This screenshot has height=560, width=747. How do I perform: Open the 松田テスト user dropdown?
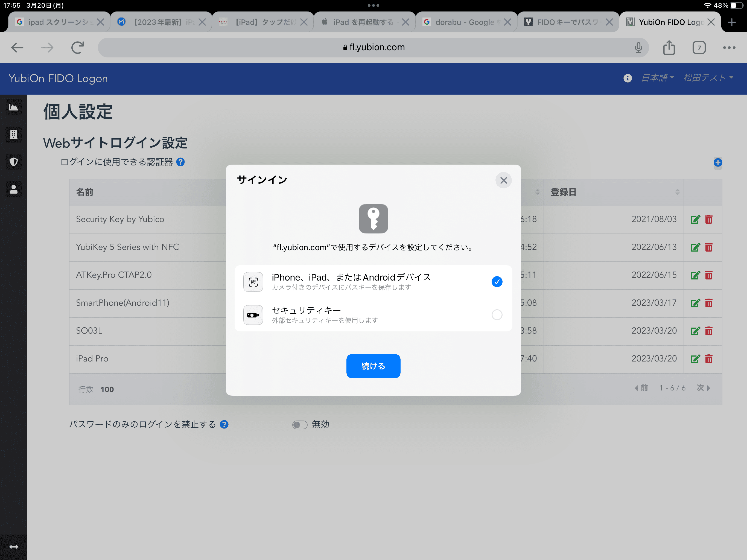[x=708, y=78]
